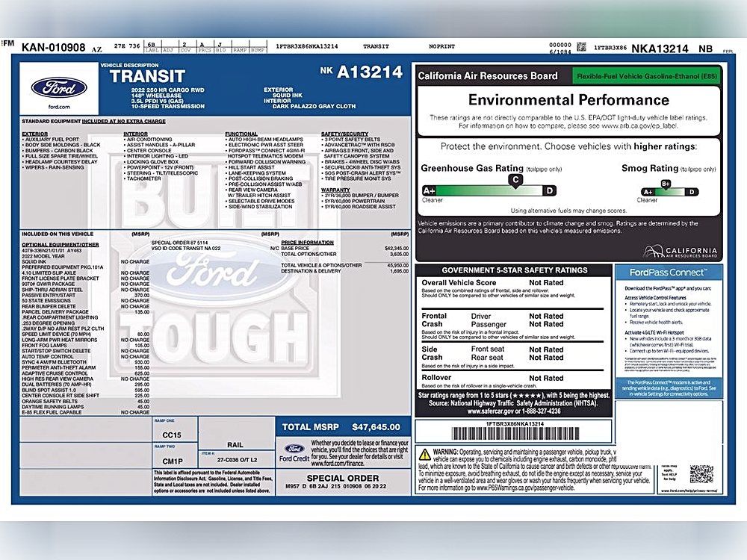
Task: Select the FordPass Connect header
Action: (x=668, y=273)
